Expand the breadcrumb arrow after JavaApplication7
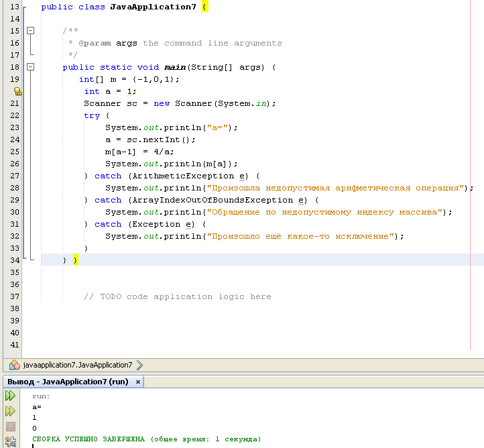The image size is (484, 448). coord(139,365)
